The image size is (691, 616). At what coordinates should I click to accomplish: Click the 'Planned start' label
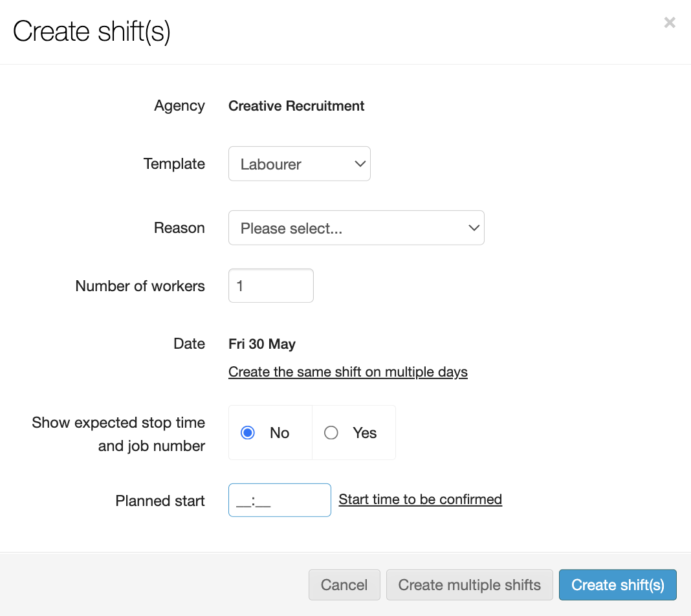pos(160,501)
